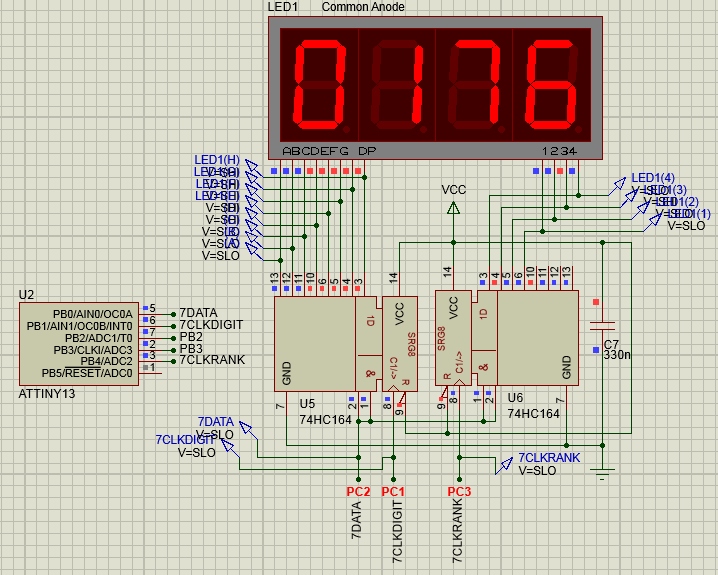Click the blue 7CLKRANK voltage probe label
The width and height of the screenshot is (718, 575).
[x=548, y=458]
